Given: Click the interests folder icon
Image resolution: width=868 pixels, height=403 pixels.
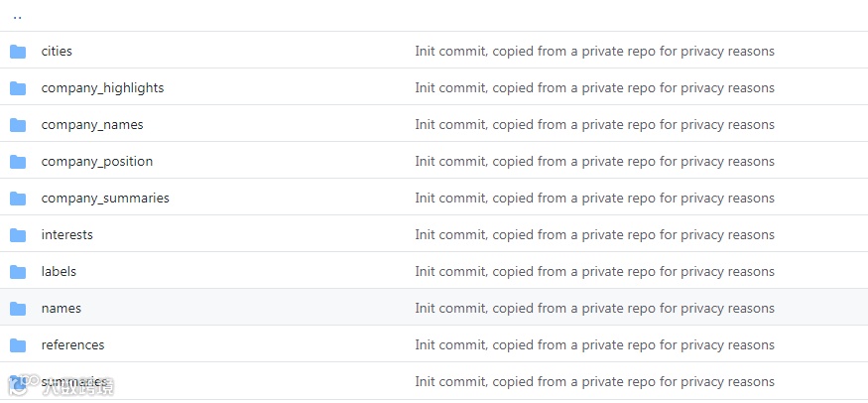Looking at the screenshot, I should point(18,235).
